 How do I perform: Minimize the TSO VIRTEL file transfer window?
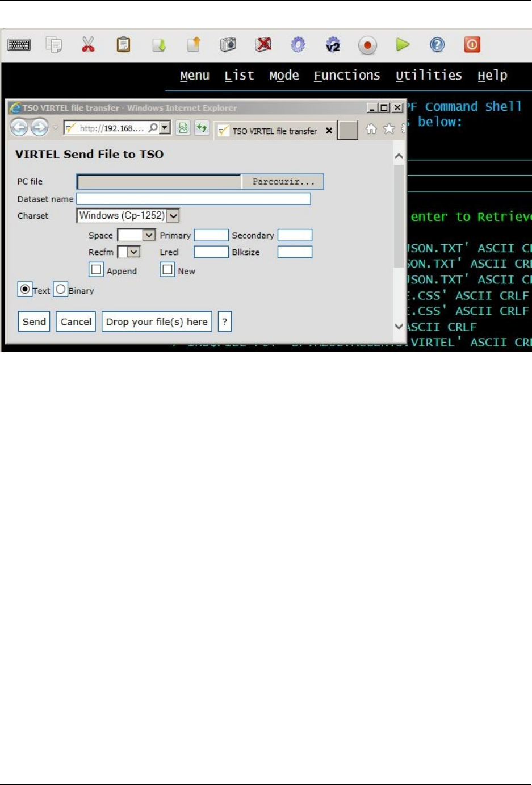372,107
